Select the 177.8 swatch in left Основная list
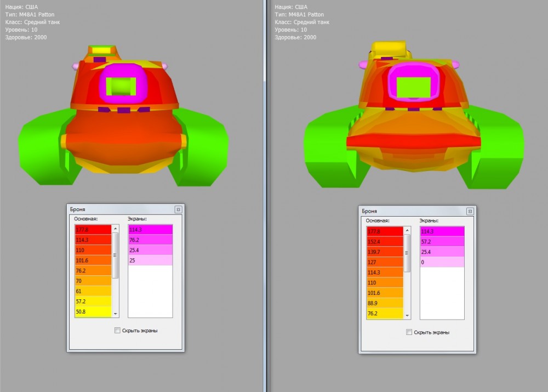 pyautogui.click(x=93, y=229)
